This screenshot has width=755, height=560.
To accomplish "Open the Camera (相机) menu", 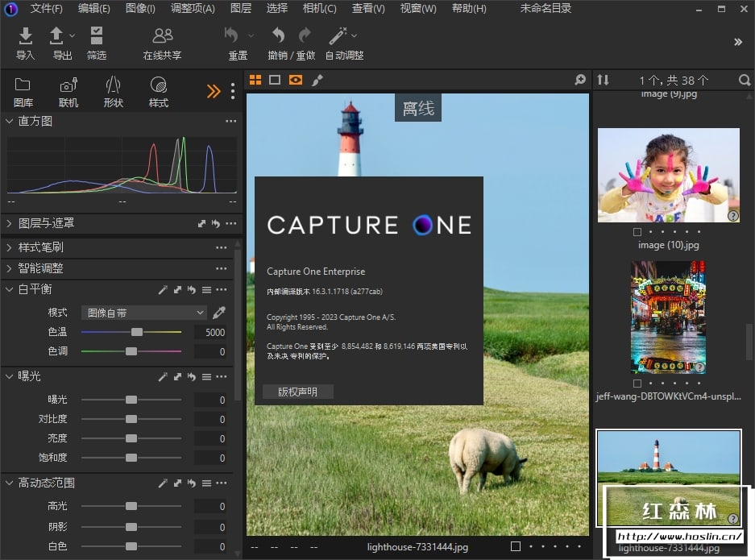I will (319, 9).
